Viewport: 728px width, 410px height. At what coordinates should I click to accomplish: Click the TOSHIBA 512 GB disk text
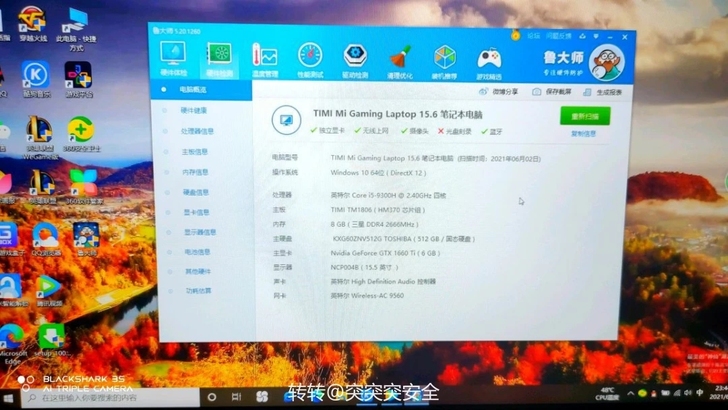(x=404, y=239)
